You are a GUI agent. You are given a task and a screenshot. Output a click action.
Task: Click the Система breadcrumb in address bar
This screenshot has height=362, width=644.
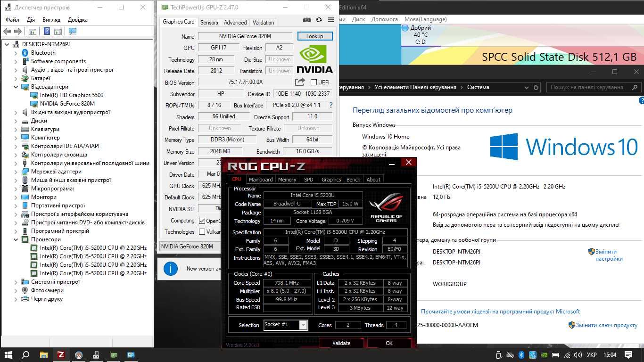coord(478,87)
